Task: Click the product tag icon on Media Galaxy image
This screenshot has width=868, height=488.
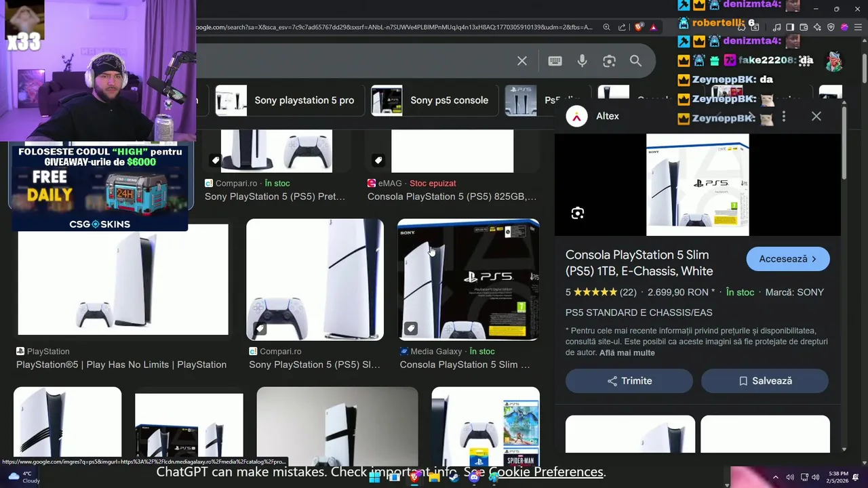Action: click(410, 329)
